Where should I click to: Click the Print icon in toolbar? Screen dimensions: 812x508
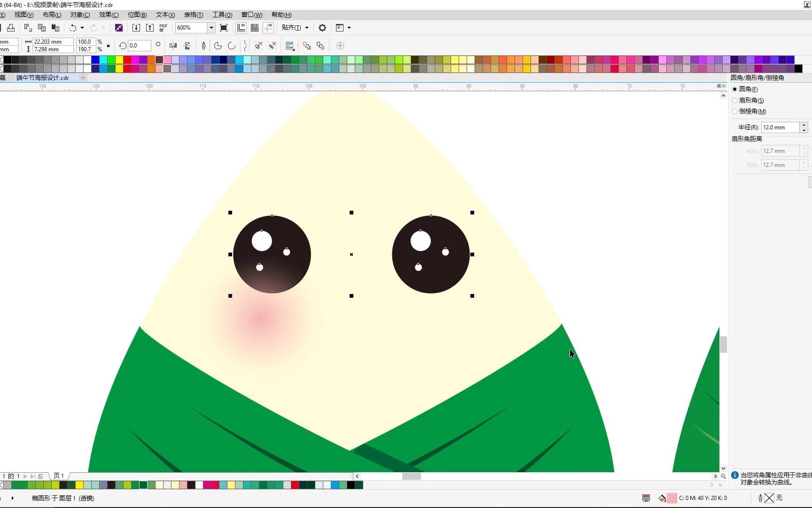point(11,28)
